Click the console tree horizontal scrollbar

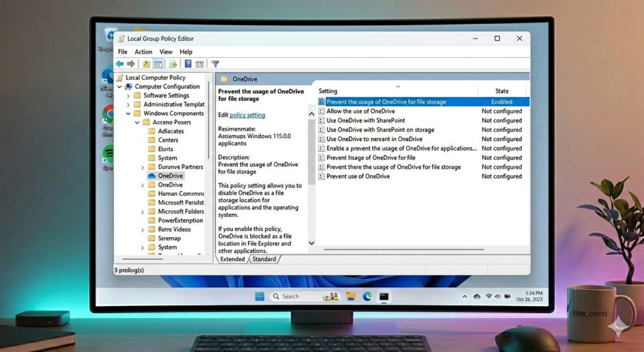[x=143, y=259]
